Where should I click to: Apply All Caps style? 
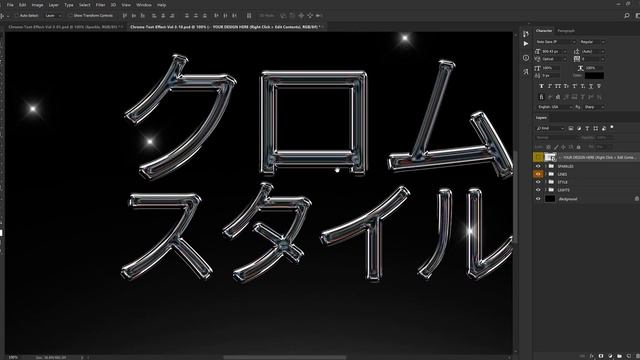558,86
